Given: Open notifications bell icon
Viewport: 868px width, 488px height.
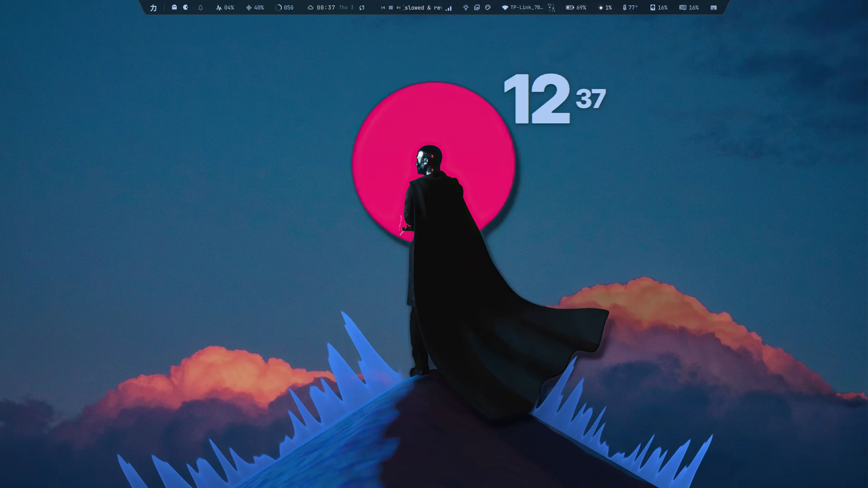Looking at the screenshot, I should pos(200,8).
